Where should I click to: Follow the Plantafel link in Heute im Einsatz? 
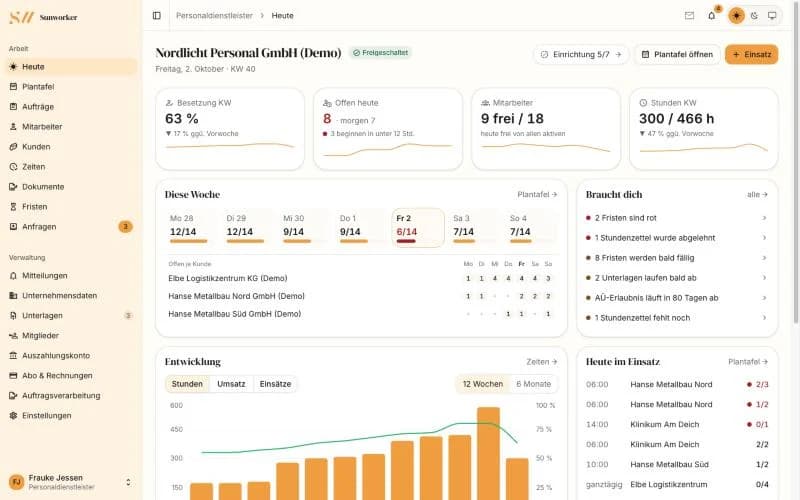pos(748,362)
